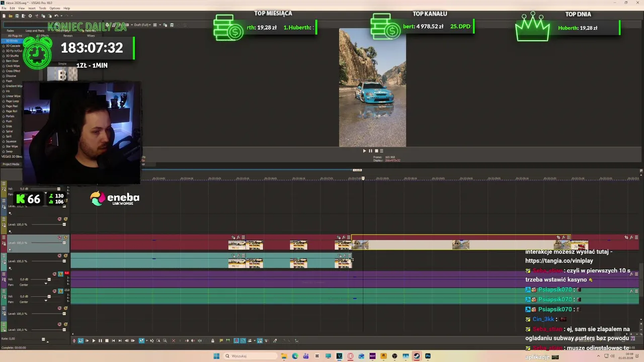Open the red video track's hamburger menu

pos(4,237)
